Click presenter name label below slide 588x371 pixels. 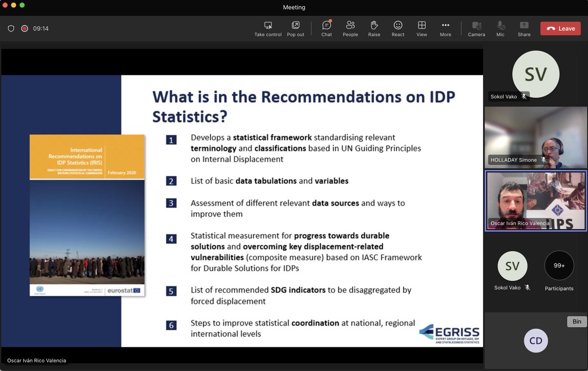point(36,360)
